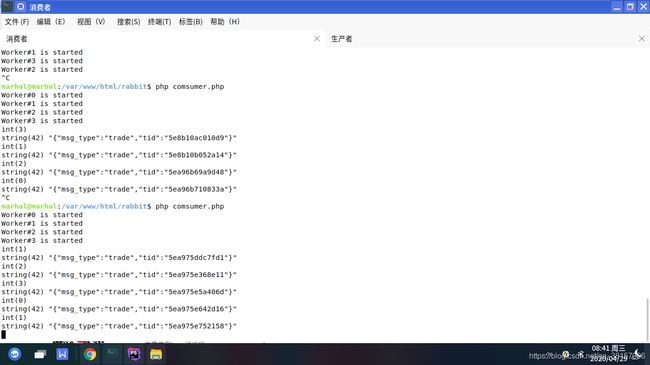This screenshot has height=365, width=650.
Task: Open the 搜索(S) menu
Action: coord(129,22)
